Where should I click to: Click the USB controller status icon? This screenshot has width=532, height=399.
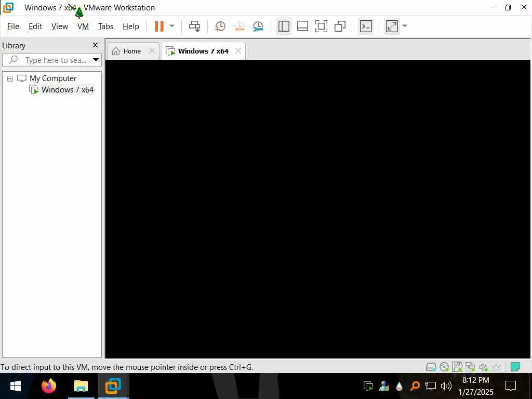click(x=496, y=367)
